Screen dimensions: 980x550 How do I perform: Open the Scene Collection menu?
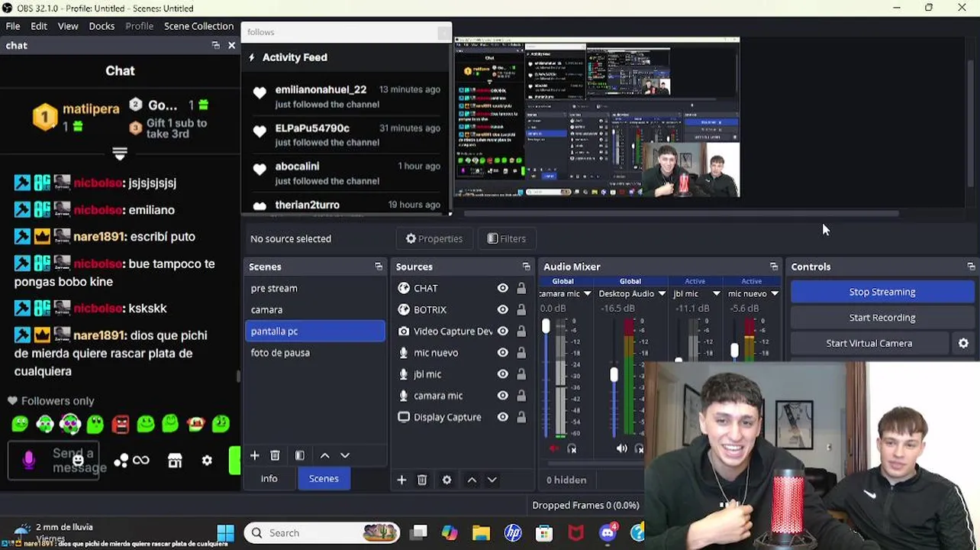tap(198, 26)
